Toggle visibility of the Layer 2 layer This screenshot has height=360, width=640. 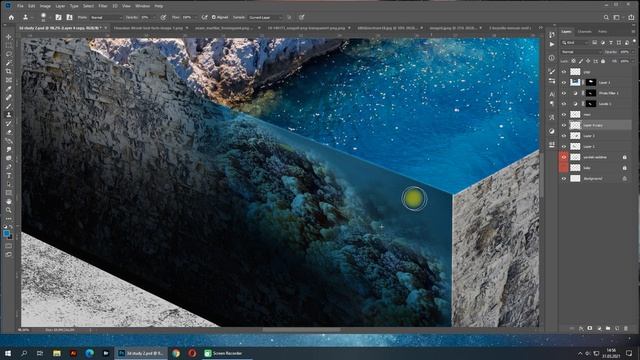(x=564, y=136)
